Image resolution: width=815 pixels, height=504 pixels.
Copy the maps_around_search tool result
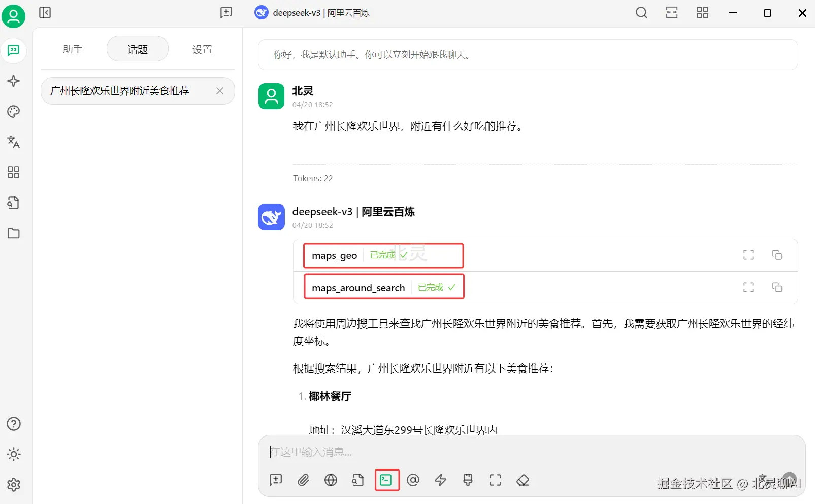[777, 287]
